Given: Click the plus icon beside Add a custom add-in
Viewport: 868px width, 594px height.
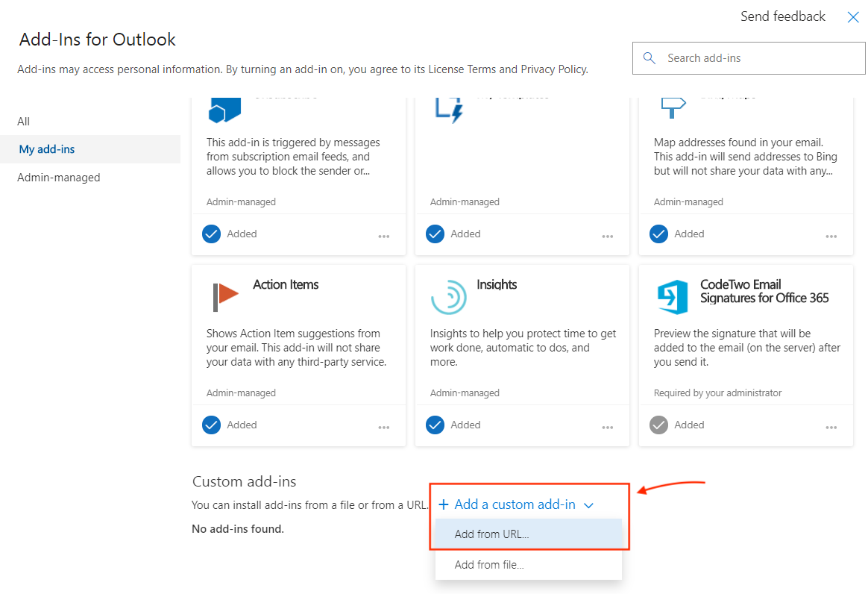Looking at the screenshot, I should click(x=444, y=504).
